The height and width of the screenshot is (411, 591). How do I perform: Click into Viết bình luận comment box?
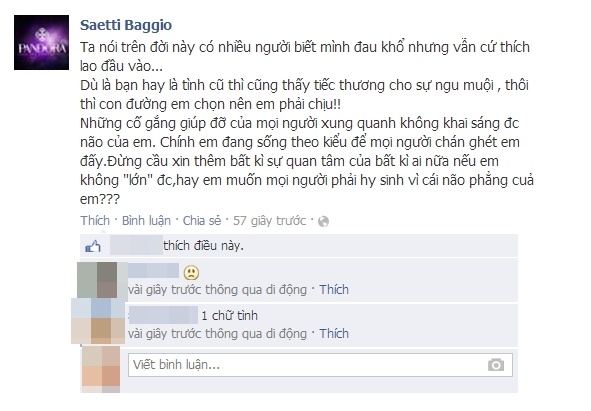[x=320, y=365]
